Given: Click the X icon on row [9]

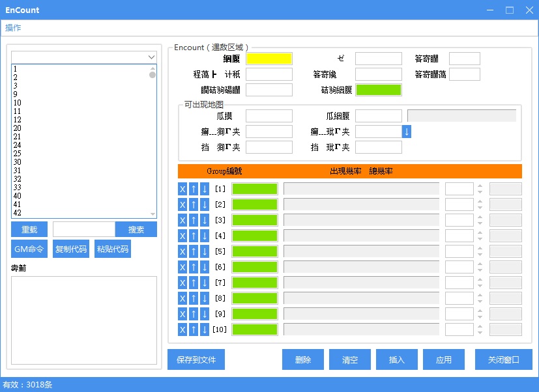Looking at the screenshot, I should coord(182,314).
